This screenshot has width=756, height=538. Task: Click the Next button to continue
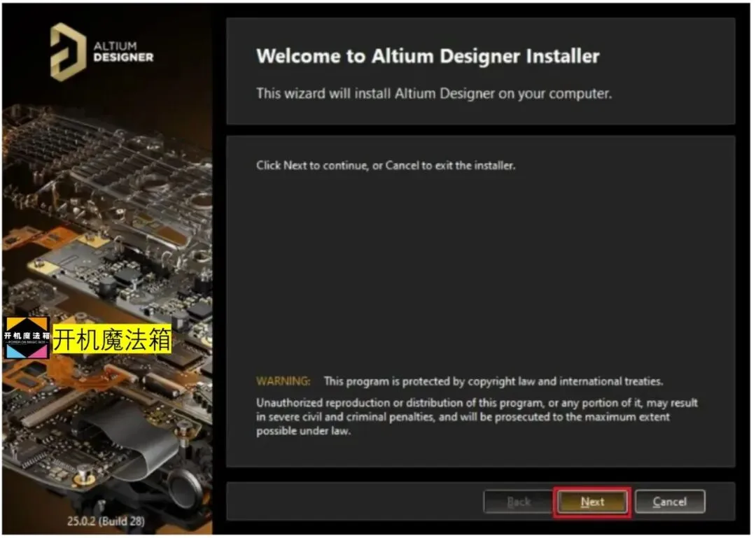(x=592, y=502)
